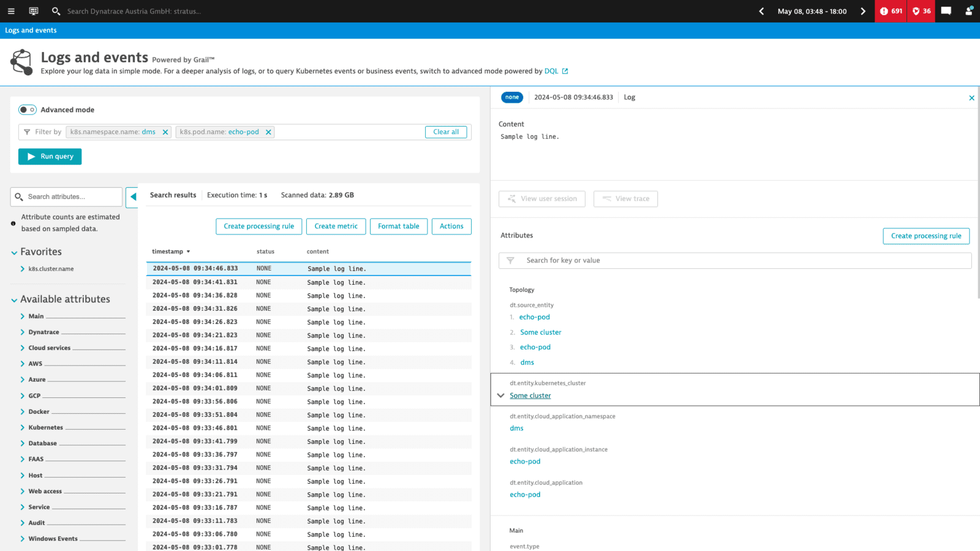Open the DQL link
980x551 pixels.
point(551,71)
